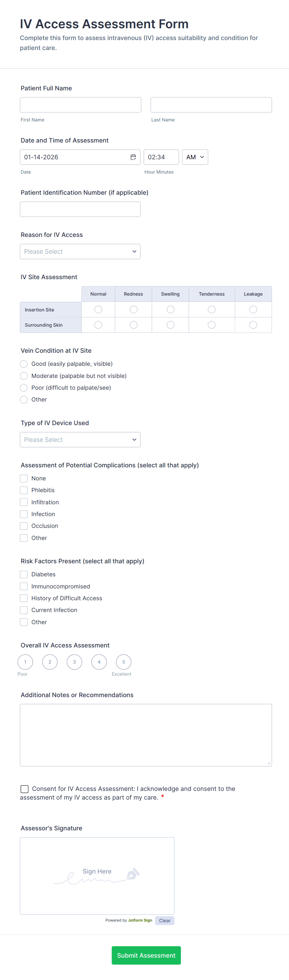
Task: Mark Swelling for Surrounding Skin row
Action: click(x=170, y=324)
